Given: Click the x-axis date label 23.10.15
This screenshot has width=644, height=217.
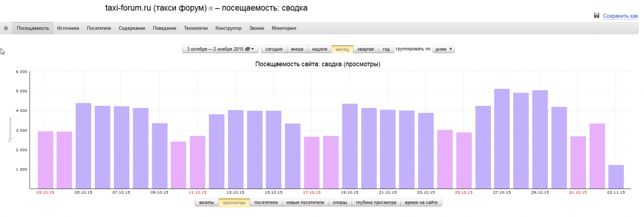Looking at the screenshot, I should [x=426, y=192].
